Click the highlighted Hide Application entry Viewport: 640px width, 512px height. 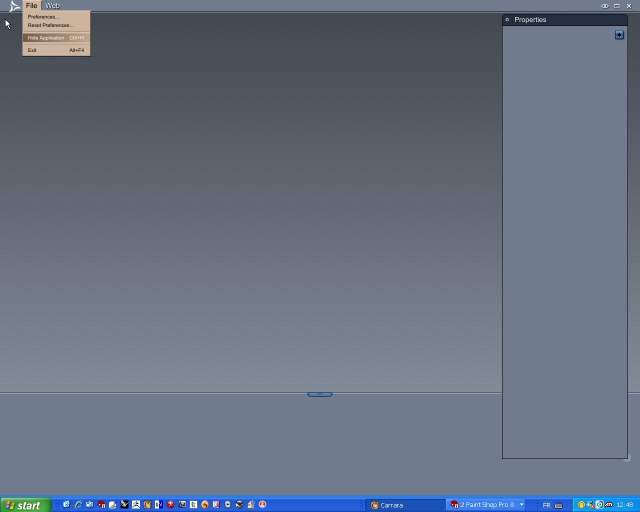(56, 38)
